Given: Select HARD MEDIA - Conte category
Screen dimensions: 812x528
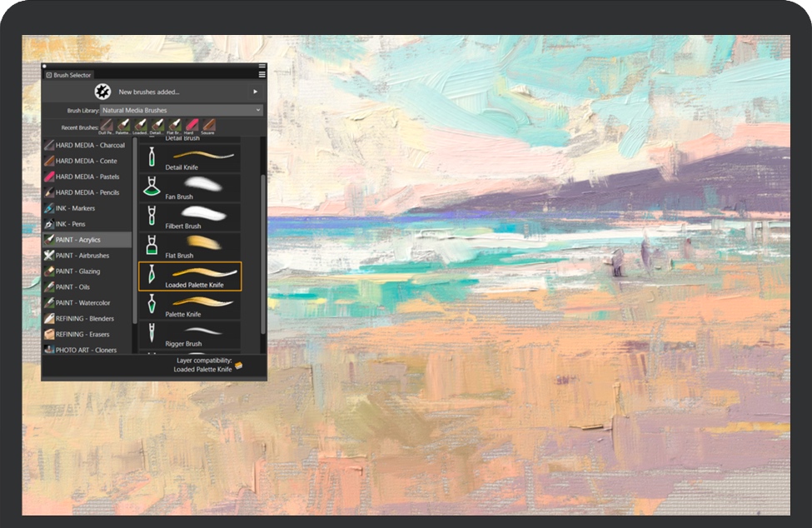Looking at the screenshot, I should 87,161.
